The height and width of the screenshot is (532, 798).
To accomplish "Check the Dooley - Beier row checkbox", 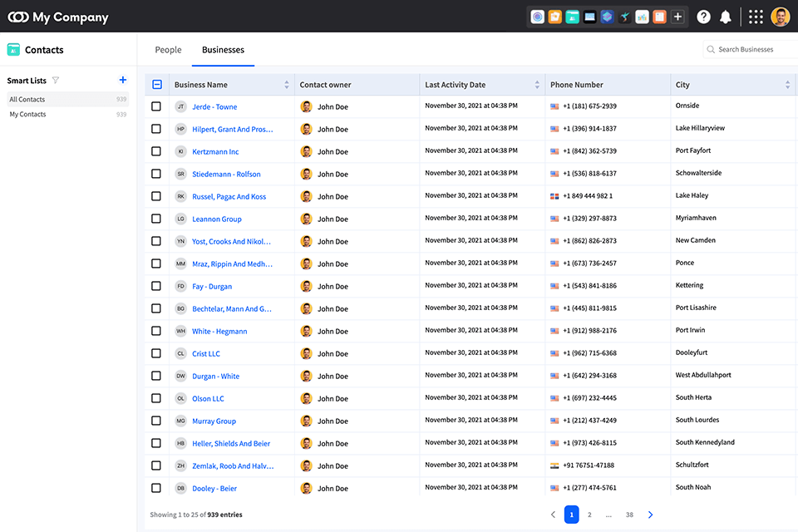I will click(x=156, y=488).
